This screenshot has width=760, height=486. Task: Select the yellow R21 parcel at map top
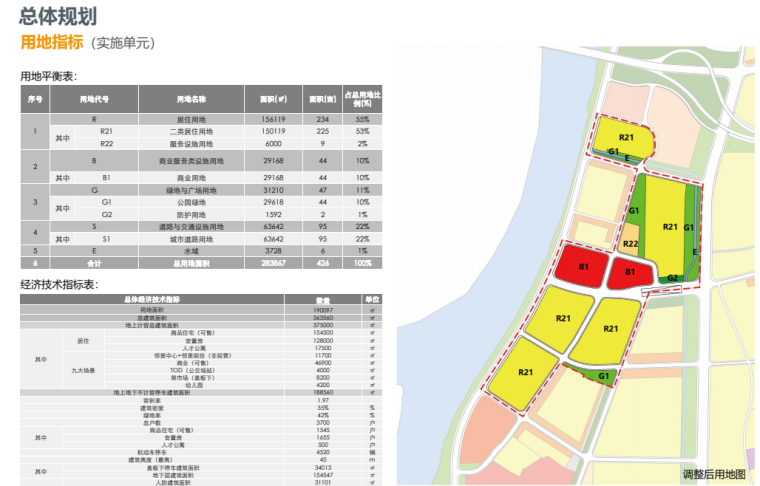click(626, 137)
